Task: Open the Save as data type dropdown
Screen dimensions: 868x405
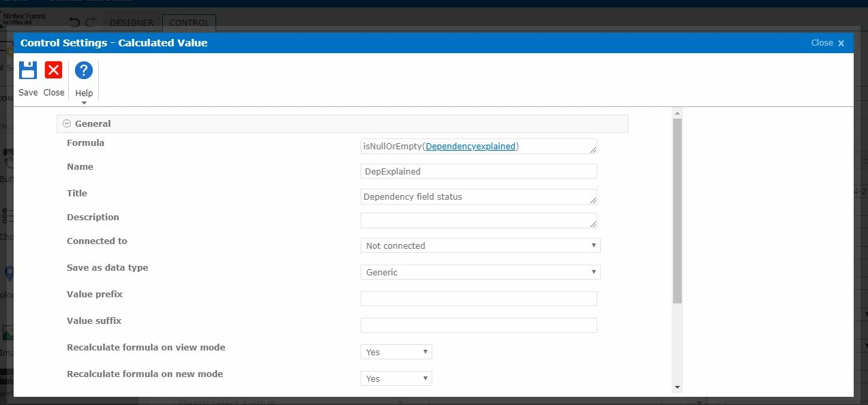Action: point(480,272)
